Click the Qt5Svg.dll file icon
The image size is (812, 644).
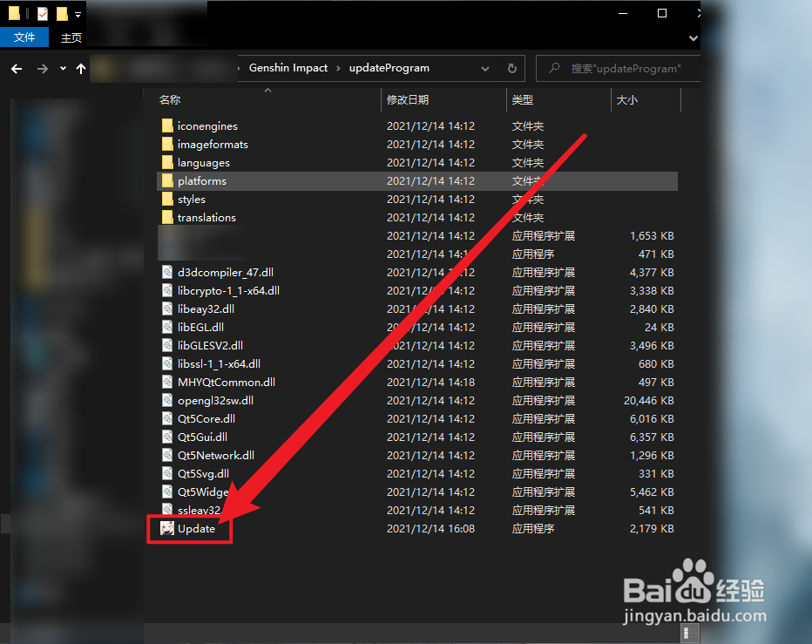[x=167, y=473]
